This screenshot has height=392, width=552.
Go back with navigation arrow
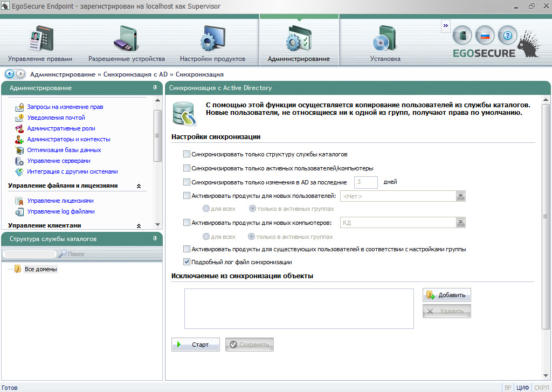(10, 74)
